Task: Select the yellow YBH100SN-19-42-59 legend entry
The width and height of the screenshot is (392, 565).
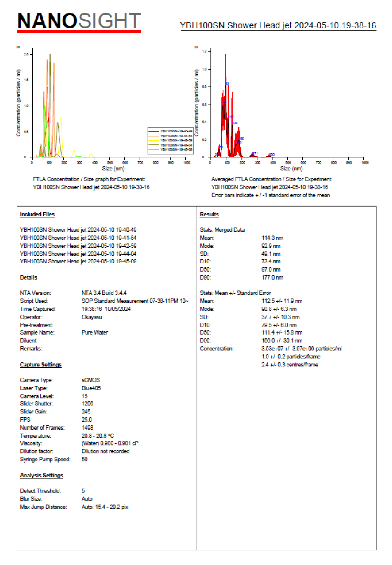Action: (x=171, y=140)
